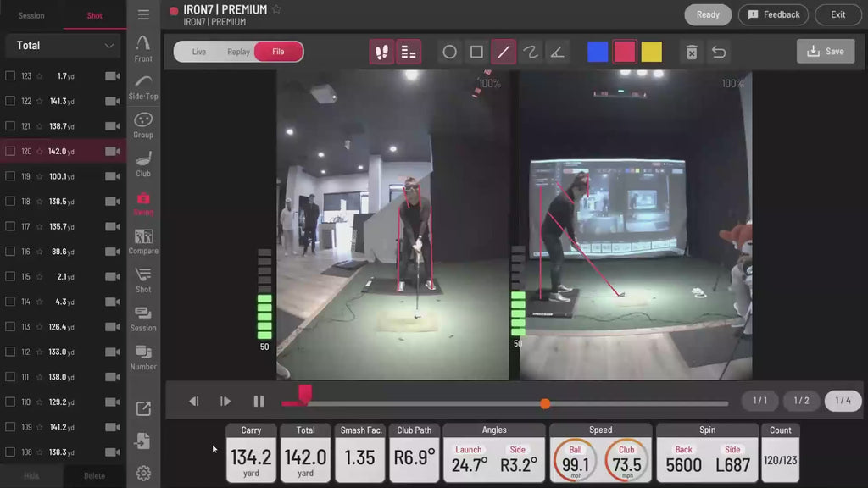
Task: Select shot 113 with 126.4 yd
Action: (x=63, y=327)
